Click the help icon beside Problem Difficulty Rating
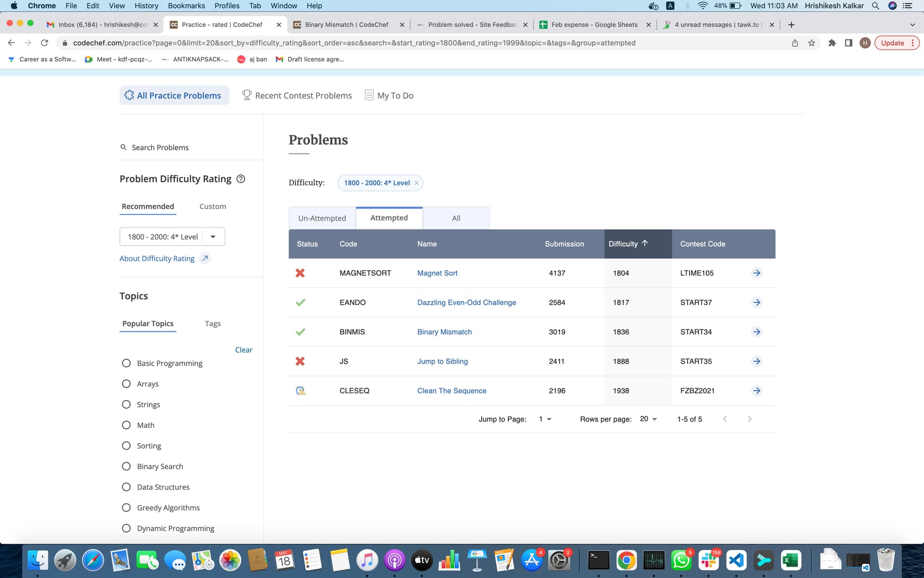Screen dimensions: 924x578 pos(241,179)
